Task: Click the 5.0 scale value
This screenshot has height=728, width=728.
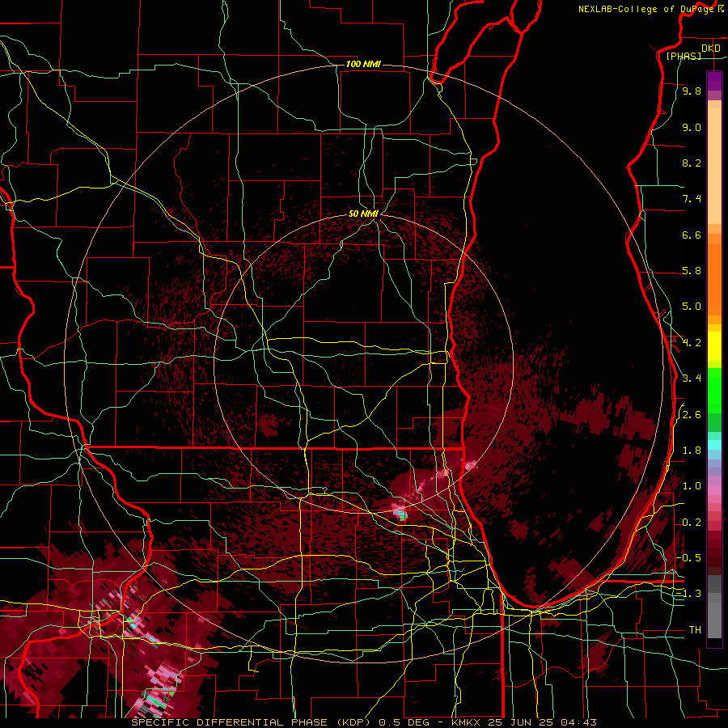Action: [x=692, y=307]
